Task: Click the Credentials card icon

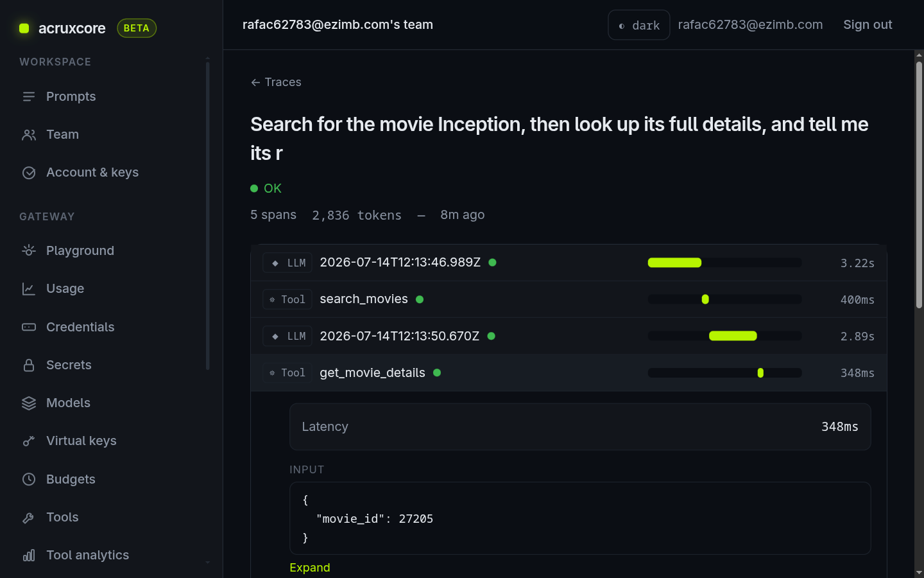Action: pyautogui.click(x=29, y=327)
